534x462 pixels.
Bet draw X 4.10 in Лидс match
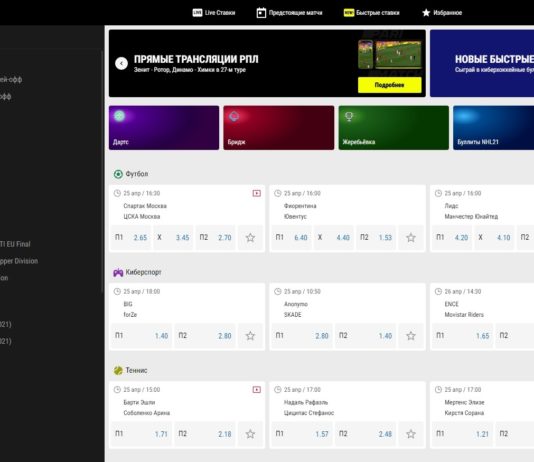click(494, 238)
